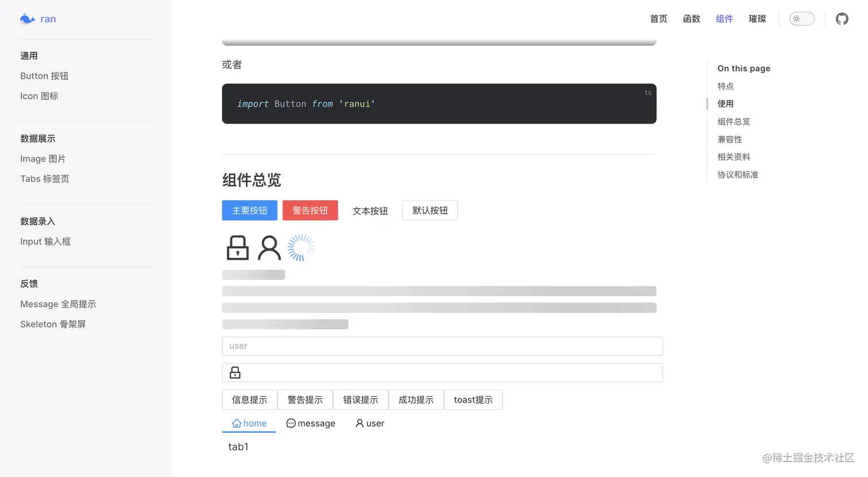Screen dimensions: 868x477
Task: Click the 数据展示 sidebar group title
Action: point(38,138)
